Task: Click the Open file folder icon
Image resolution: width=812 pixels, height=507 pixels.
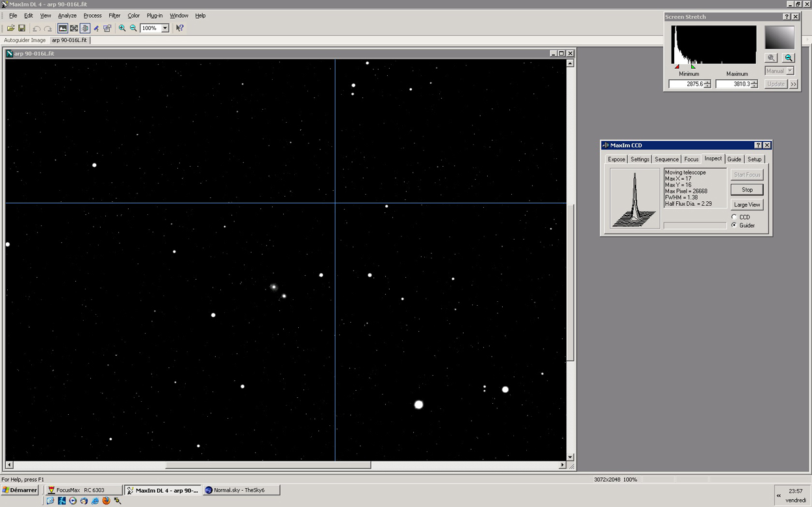Action: click(10, 29)
